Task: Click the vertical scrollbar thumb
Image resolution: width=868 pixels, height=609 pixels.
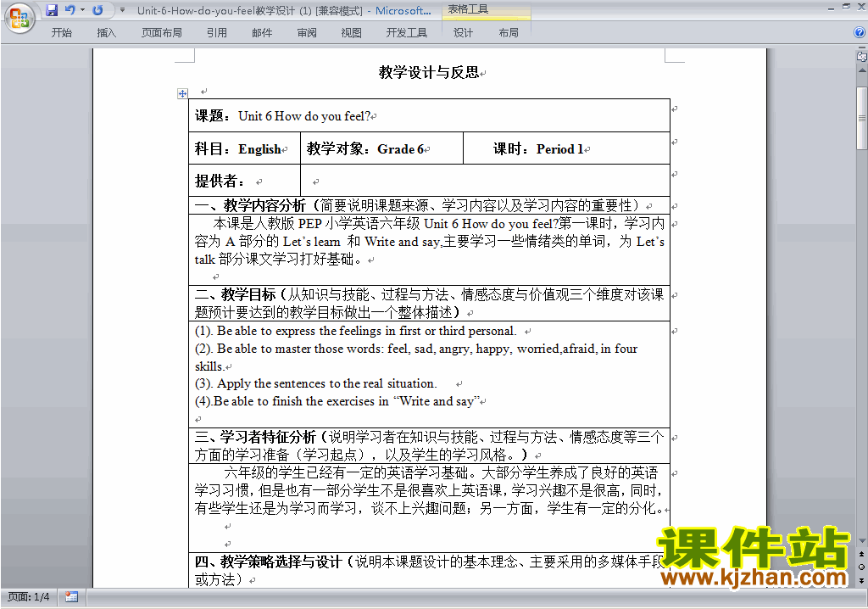Action: [862, 118]
